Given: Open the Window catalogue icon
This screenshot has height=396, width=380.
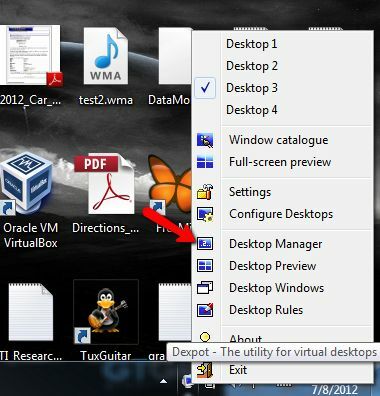Looking at the screenshot, I should [x=205, y=140].
